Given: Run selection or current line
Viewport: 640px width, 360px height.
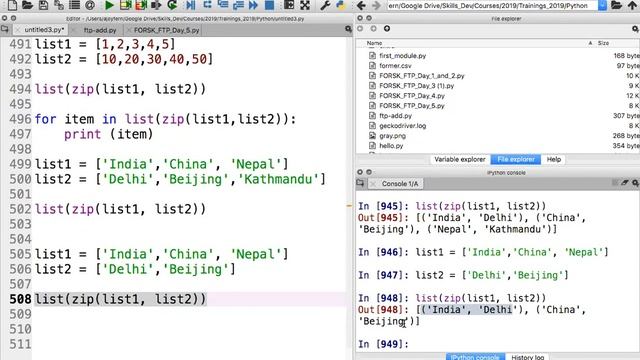Looking at the screenshot, I should tap(156, 5).
